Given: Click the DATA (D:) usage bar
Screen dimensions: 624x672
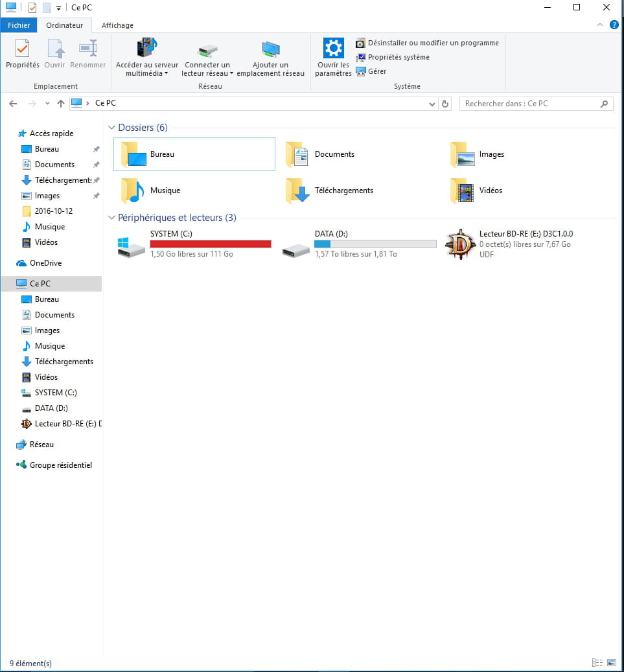Looking at the screenshot, I should [x=375, y=244].
